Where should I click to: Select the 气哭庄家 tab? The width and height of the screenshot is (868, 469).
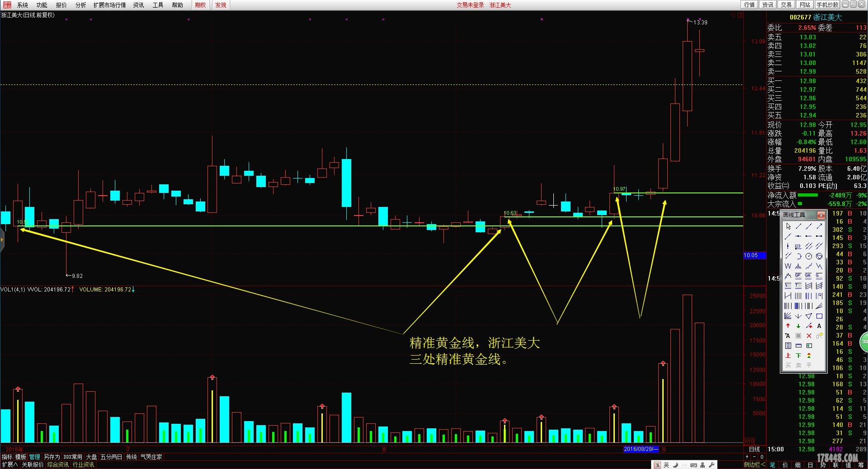click(151, 457)
